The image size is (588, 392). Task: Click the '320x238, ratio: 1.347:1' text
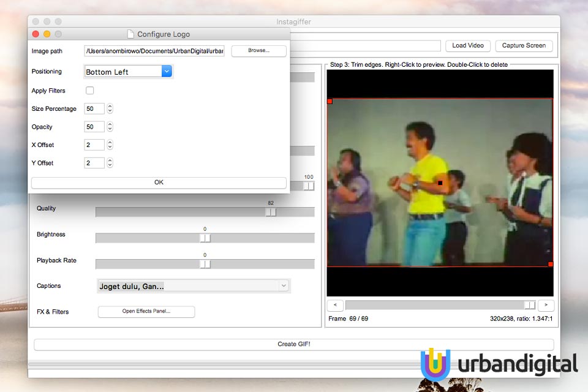[521, 319]
